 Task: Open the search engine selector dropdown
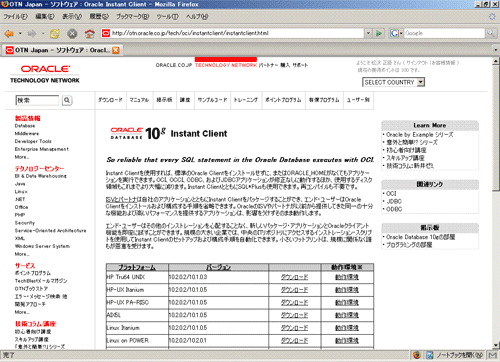401,33
